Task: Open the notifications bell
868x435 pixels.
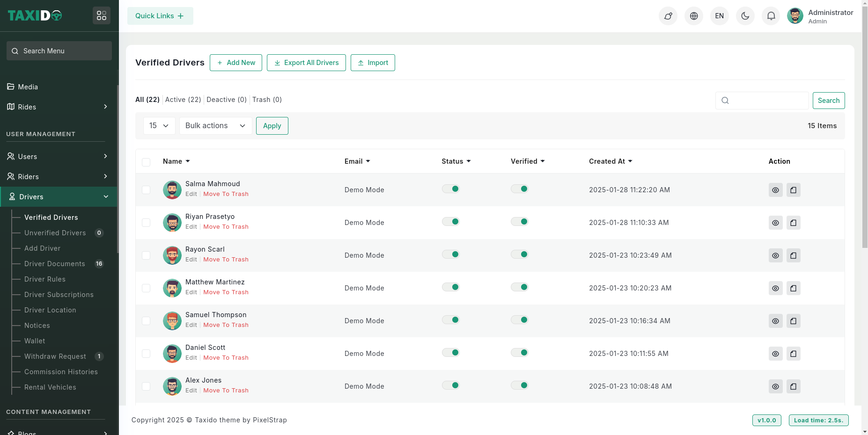Action: coord(771,16)
